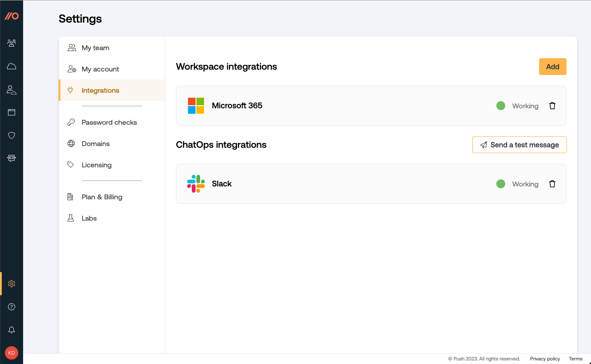Open the cloud icon in left sidebar
The width and height of the screenshot is (591, 364).
point(12,66)
